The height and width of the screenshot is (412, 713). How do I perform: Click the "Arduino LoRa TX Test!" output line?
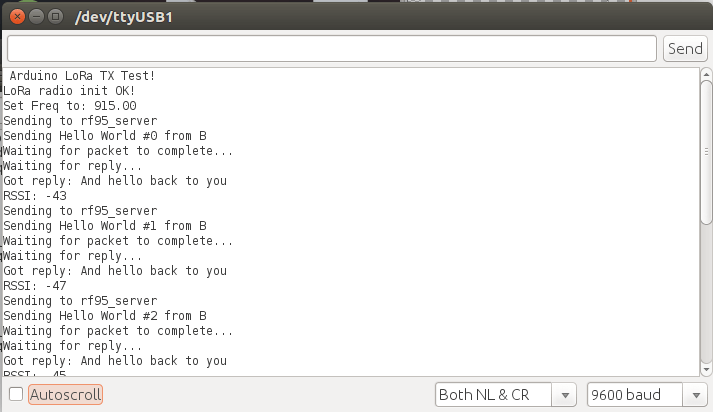click(82, 75)
